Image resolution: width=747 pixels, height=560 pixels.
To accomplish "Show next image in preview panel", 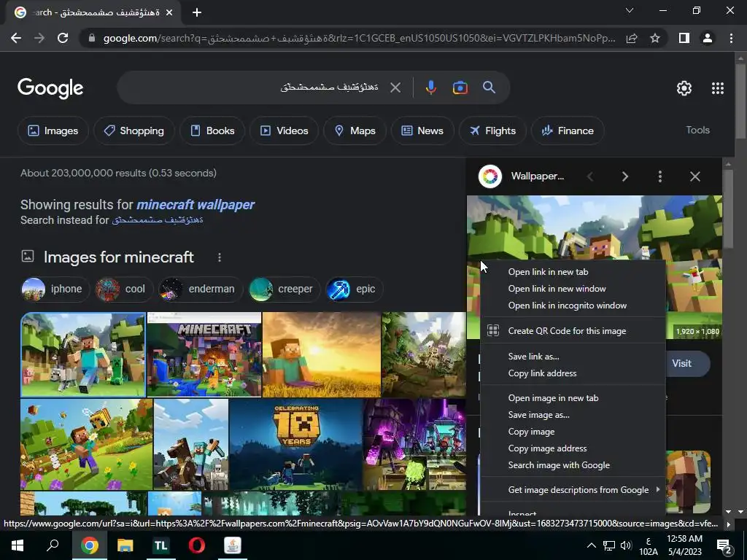I will coord(625,176).
